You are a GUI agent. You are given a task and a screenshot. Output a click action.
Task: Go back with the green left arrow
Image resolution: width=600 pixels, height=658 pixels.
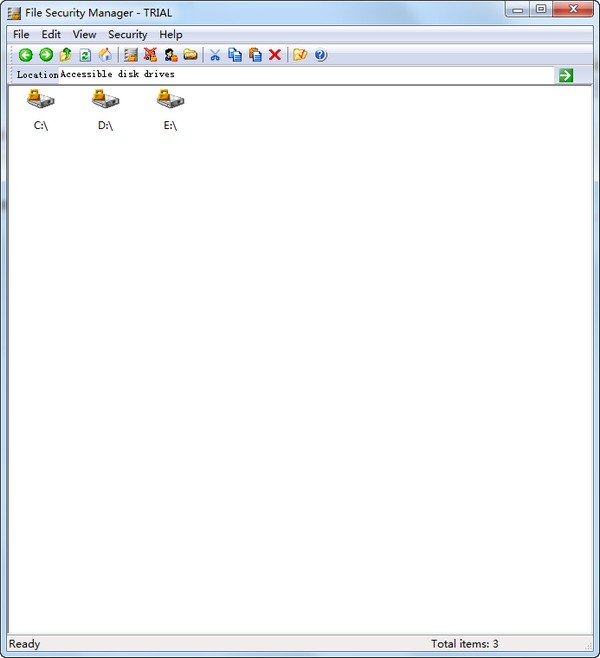click(x=26, y=55)
